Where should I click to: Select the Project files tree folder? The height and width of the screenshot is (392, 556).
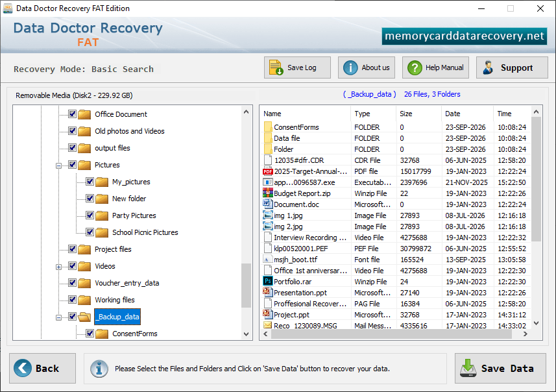click(113, 249)
